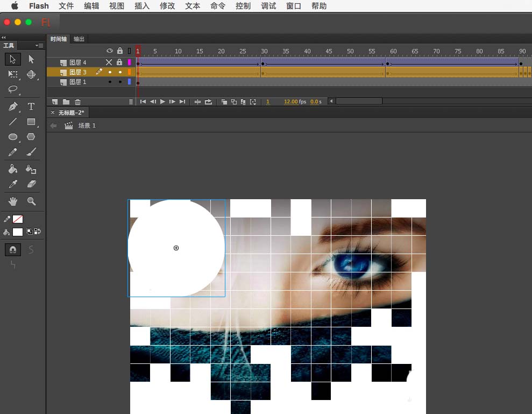This screenshot has height=414, width=532.
Task: Select the Brush tool
Action: [31, 152]
